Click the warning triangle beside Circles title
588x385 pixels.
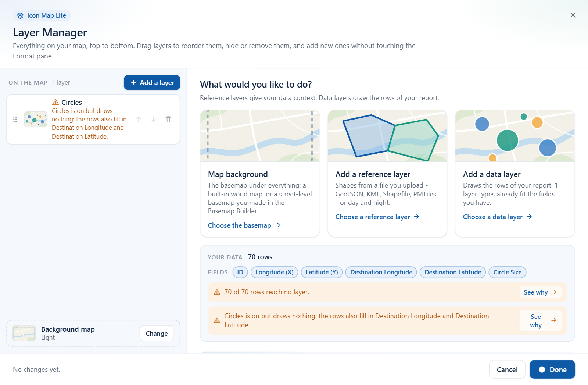coord(55,102)
